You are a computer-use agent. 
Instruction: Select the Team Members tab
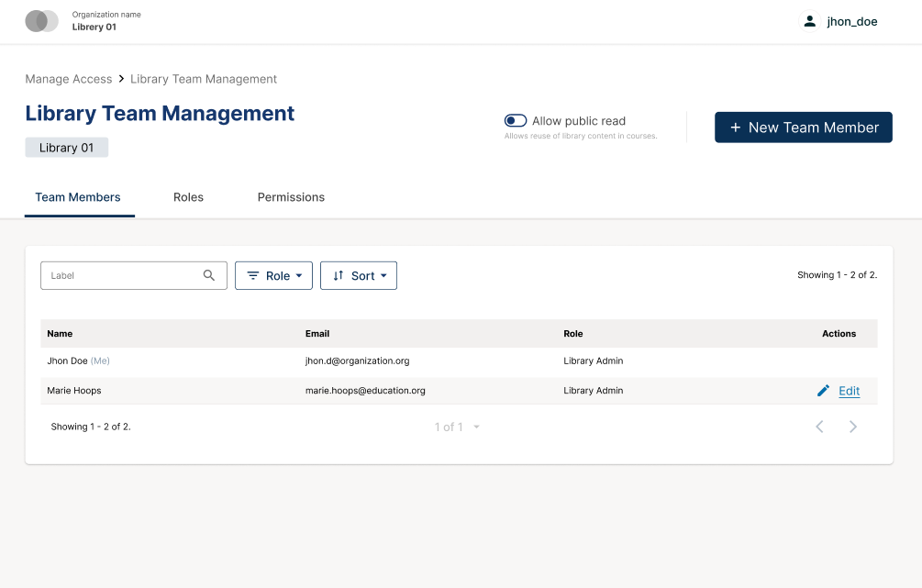point(78,197)
